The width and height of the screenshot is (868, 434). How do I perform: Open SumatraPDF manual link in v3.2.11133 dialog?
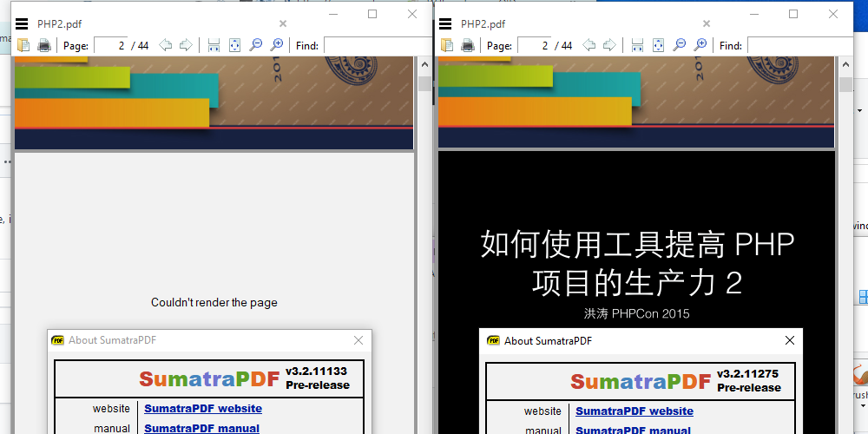pos(201,429)
